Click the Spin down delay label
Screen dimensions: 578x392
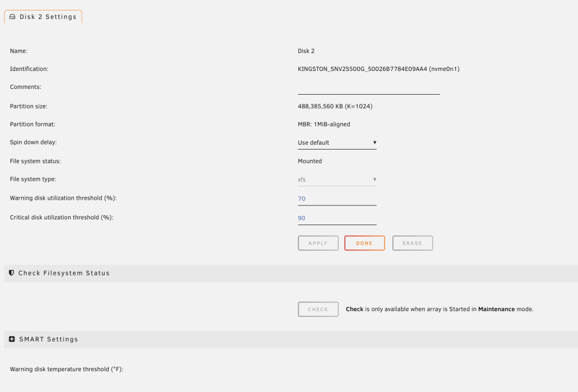click(x=33, y=142)
